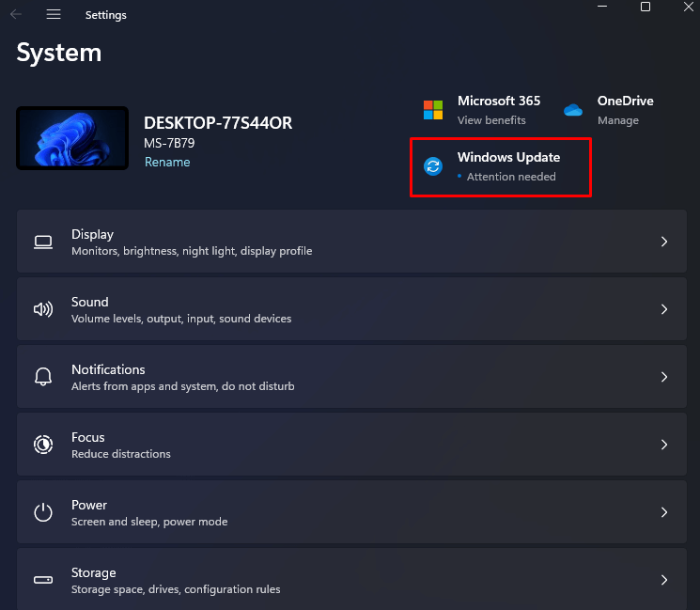Click the Storage drive icon
This screenshot has width=700, height=610.
click(43, 580)
